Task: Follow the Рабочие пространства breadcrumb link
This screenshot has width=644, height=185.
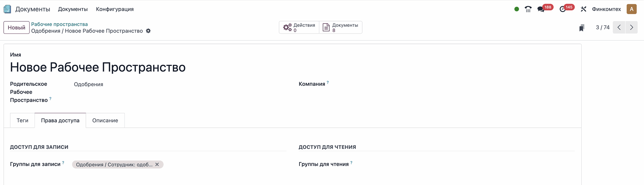Action: (59, 24)
